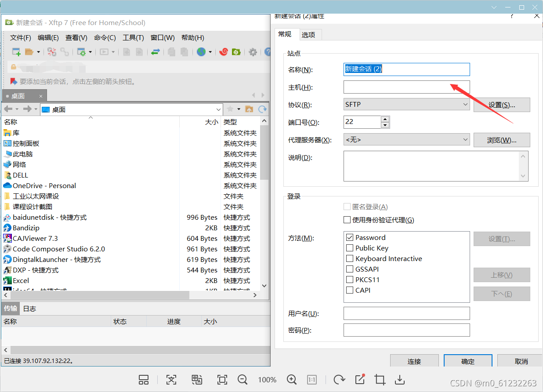This screenshot has height=392, width=543.
Task: Expand the 桌面 path dropdown
Action: [219, 109]
